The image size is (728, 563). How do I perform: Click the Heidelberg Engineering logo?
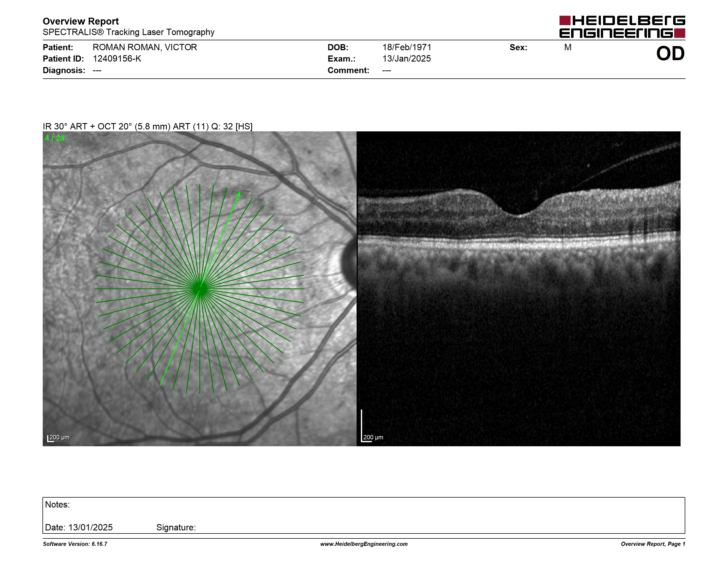[x=622, y=27]
